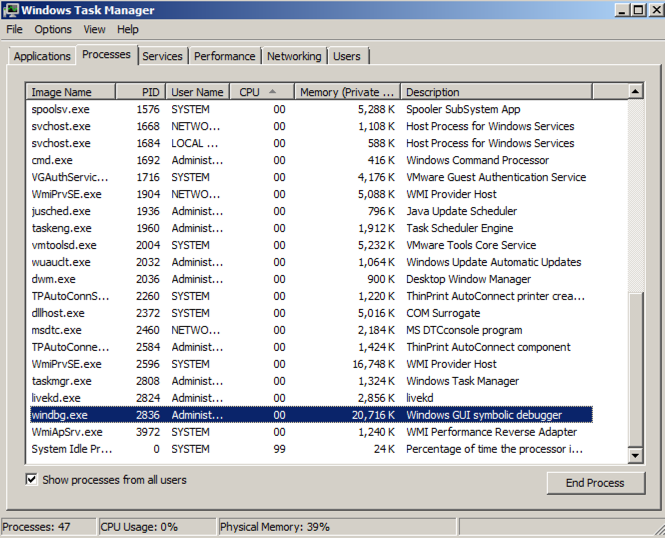
Task: Open the Options menu
Action: [53, 30]
